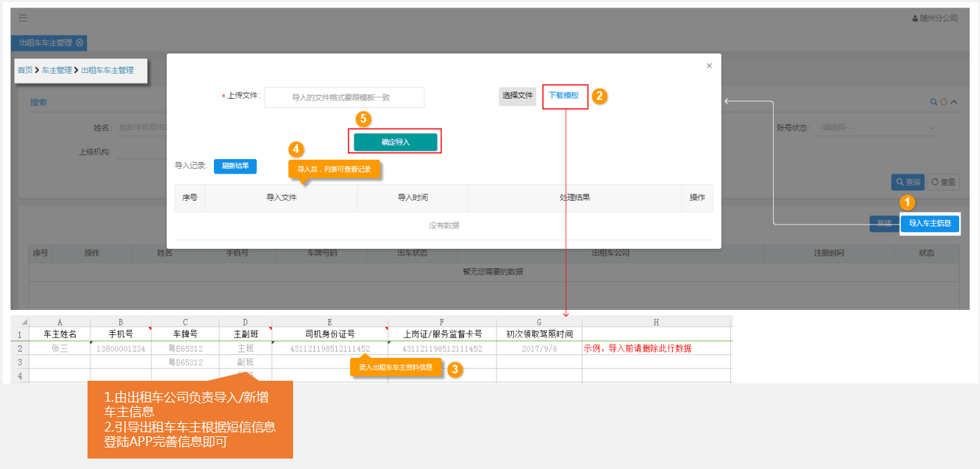
Task: Open the 账号状态 dropdown
Action: tap(877, 128)
